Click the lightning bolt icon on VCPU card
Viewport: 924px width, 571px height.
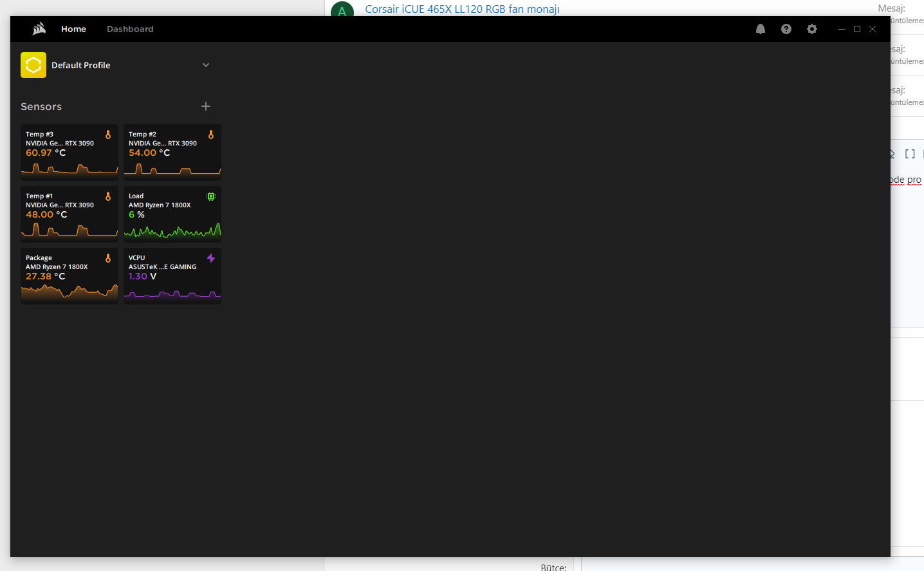click(x=211, y=258)
